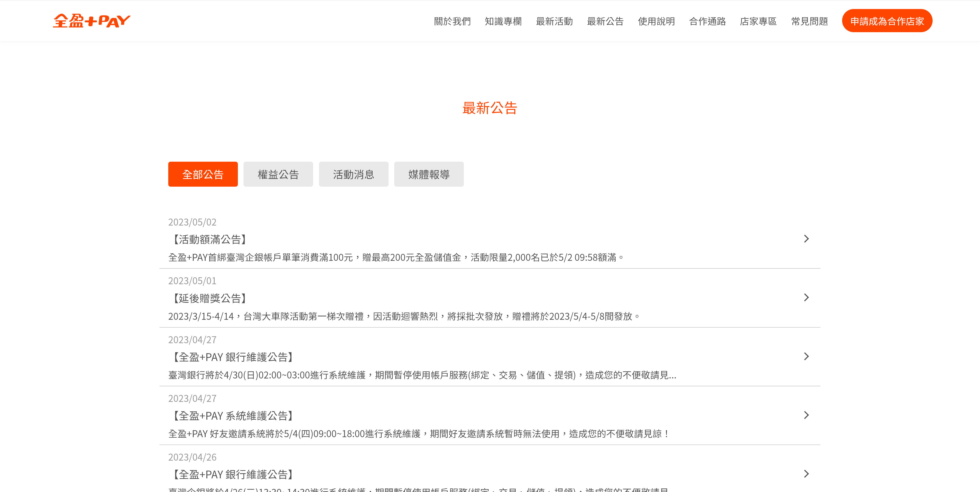
Task: Switch to the 活動消息 tab
Action: coord(354,174)
